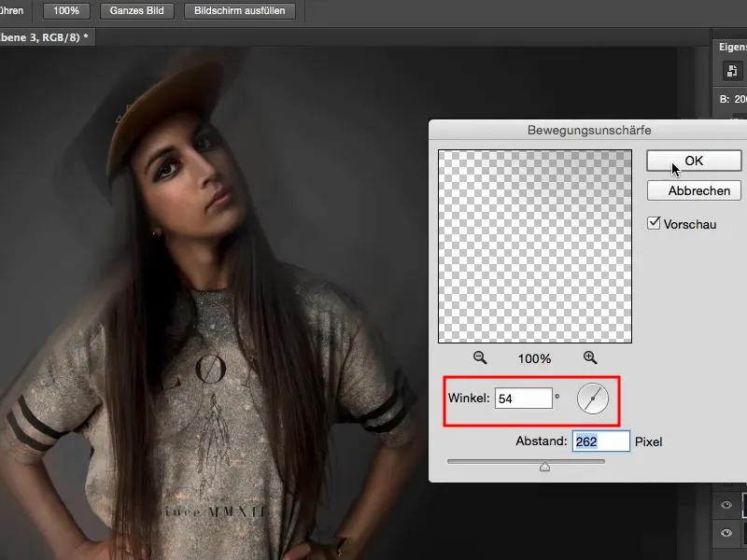Cancel the filter using Abbrechen
The image size is (747, 560).
pos(694,190)
